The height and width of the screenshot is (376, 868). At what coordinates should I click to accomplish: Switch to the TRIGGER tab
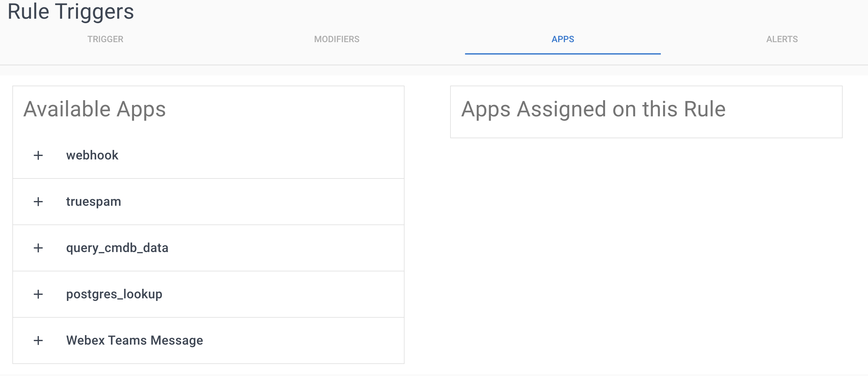click(x=105, y=39)
